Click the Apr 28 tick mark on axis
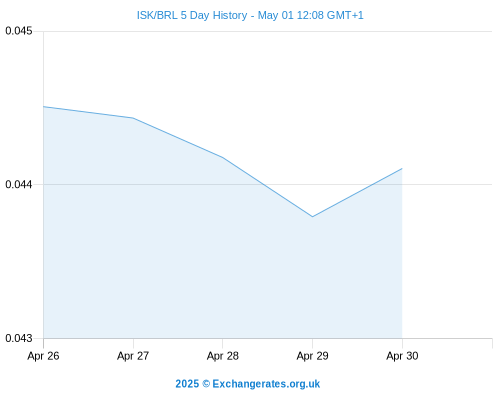 [223, 343]
